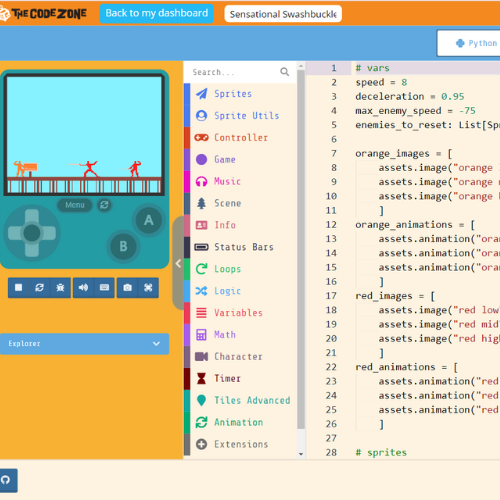Open the Status Bars category
Viewport: 500px width, 500px height.
[x=240, y=247]
